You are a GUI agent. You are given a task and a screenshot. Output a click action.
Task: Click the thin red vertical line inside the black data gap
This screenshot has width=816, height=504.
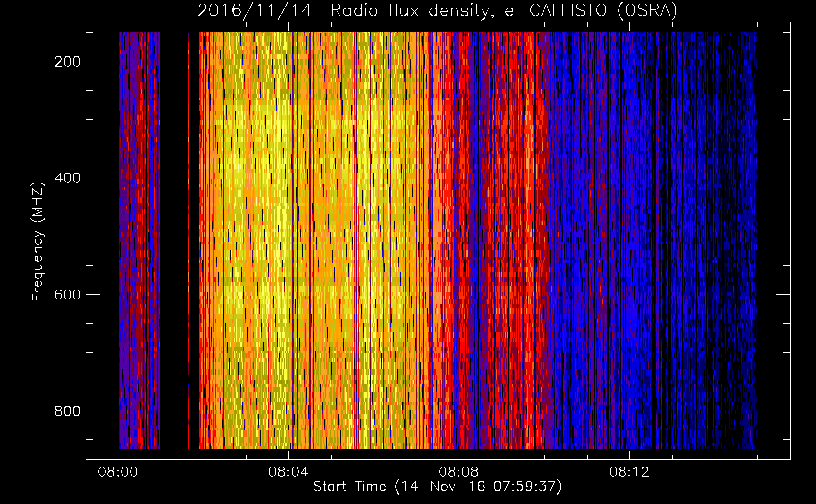188,240
